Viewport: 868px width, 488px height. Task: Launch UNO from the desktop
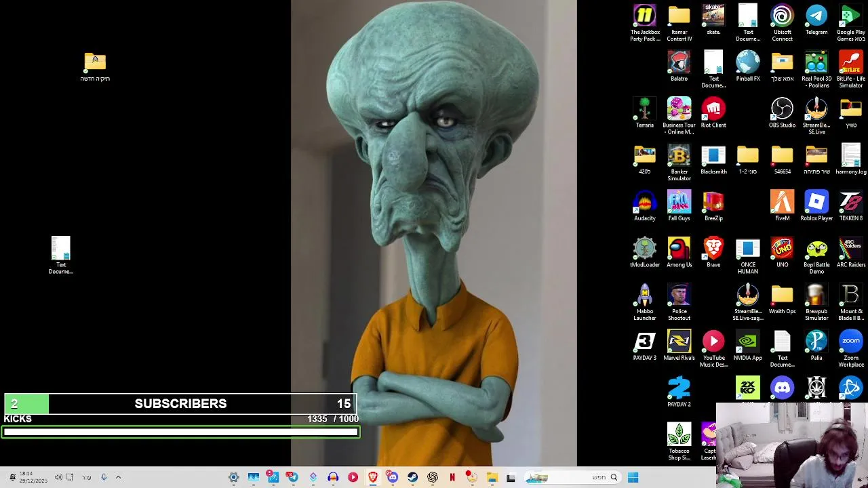[782, 253]
